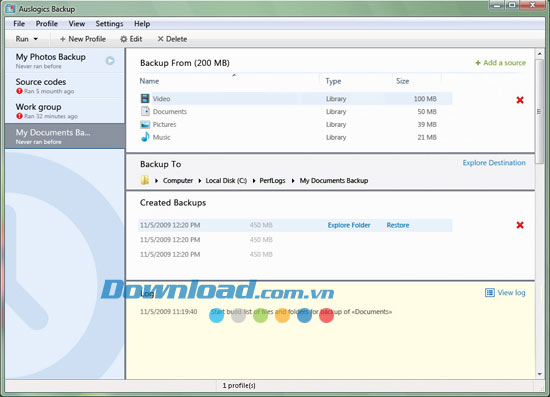Select the Video source row name

[x=161, y=99]
